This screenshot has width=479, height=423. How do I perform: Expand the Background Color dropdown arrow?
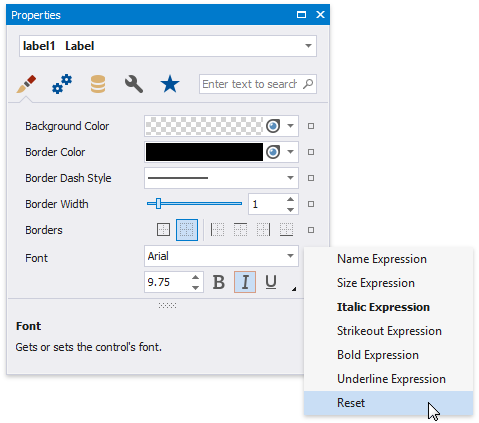[290, 126]
